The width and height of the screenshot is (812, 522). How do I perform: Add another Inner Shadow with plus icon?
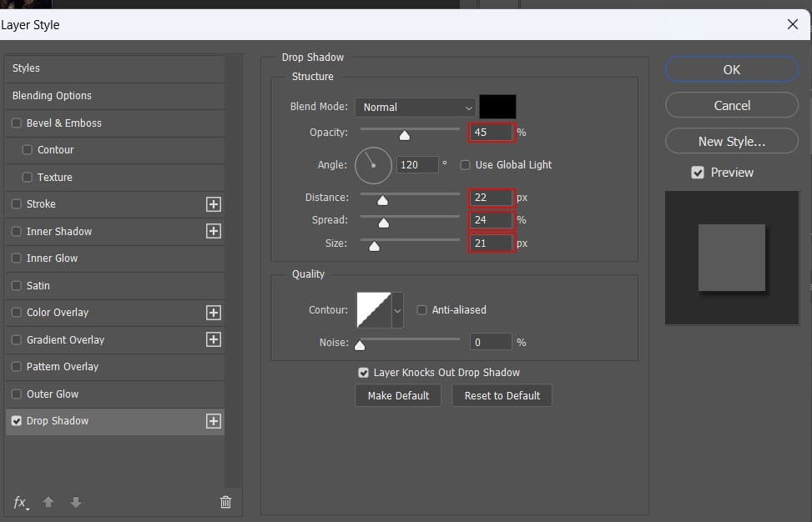[x=214, y=231]
